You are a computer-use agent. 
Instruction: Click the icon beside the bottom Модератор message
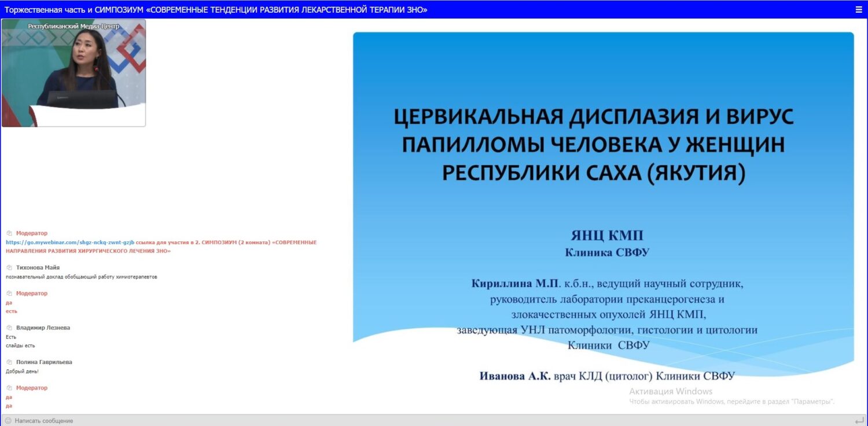9,388
